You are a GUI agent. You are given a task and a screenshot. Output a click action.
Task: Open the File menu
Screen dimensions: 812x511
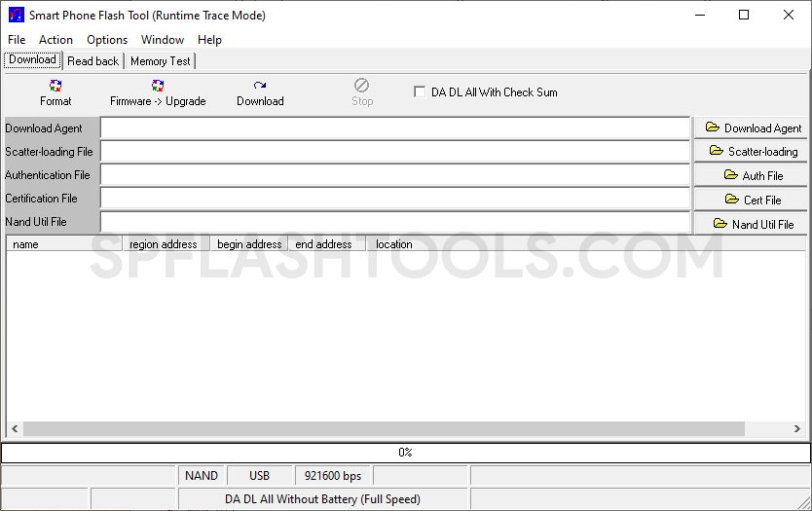click(x=17, y=40)
